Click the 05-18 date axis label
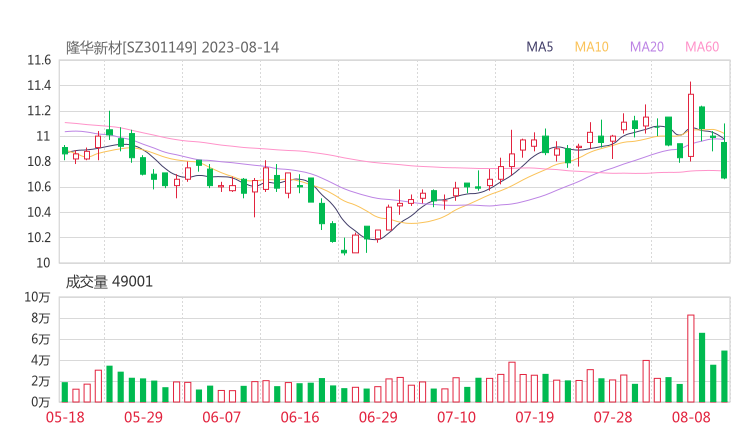The image size is (740, 440). pos(65,417)
